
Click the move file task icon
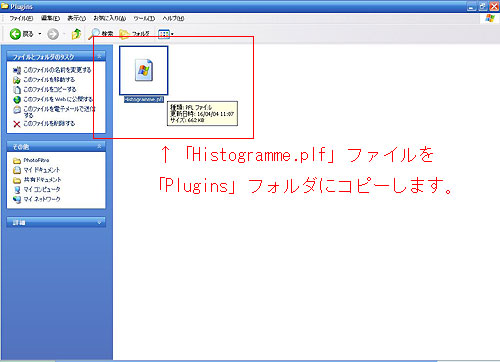pos(17,80)
